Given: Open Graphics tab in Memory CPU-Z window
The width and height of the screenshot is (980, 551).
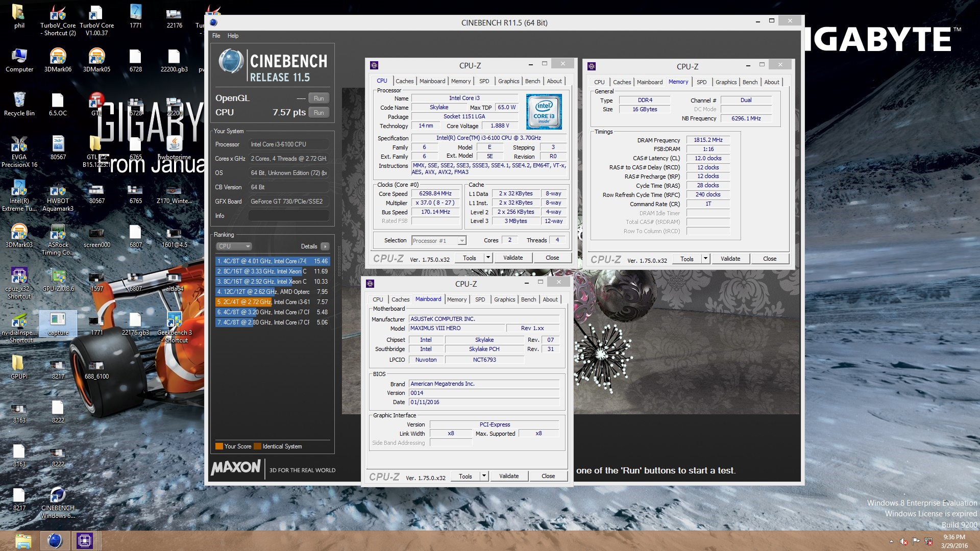Looking at the screenshot, I should tap(726, 82).
